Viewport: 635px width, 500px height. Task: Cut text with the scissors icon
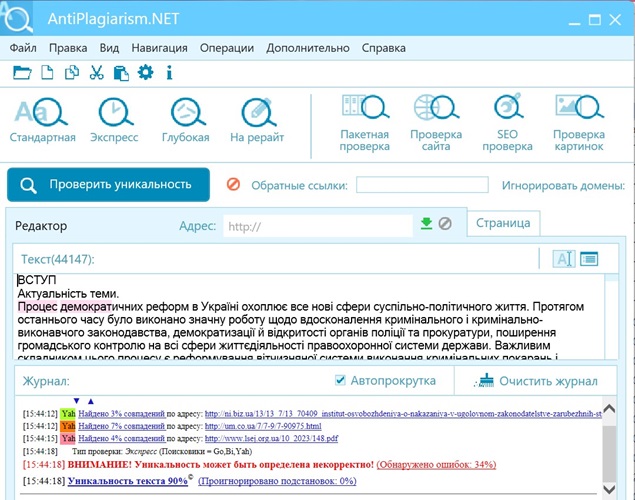point(96,73)
